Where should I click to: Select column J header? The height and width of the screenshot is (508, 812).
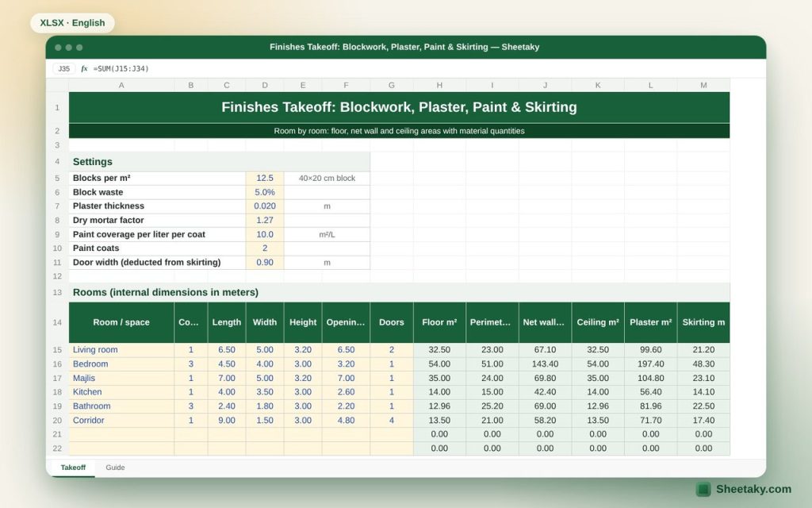pos(545,85)
